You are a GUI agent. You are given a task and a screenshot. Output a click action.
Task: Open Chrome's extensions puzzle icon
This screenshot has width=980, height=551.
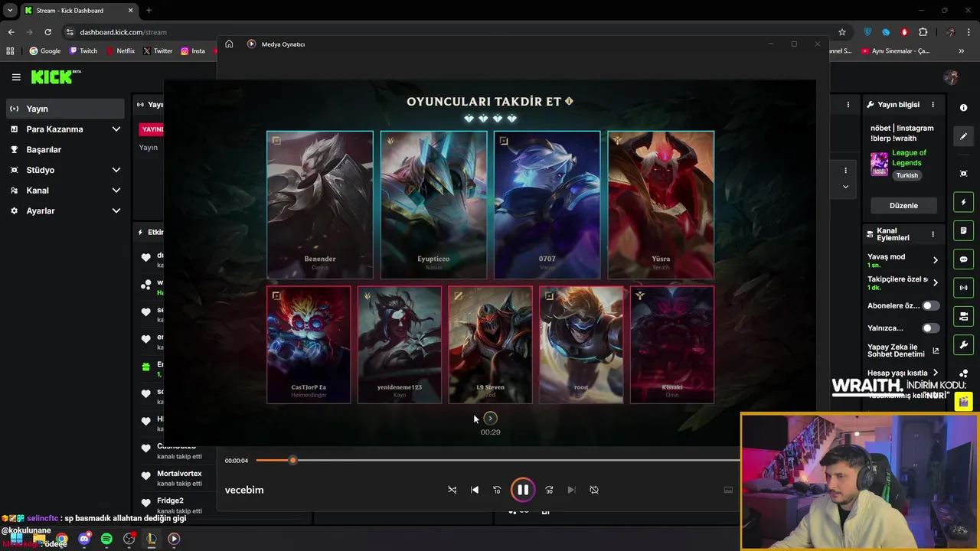click(923, 32)
